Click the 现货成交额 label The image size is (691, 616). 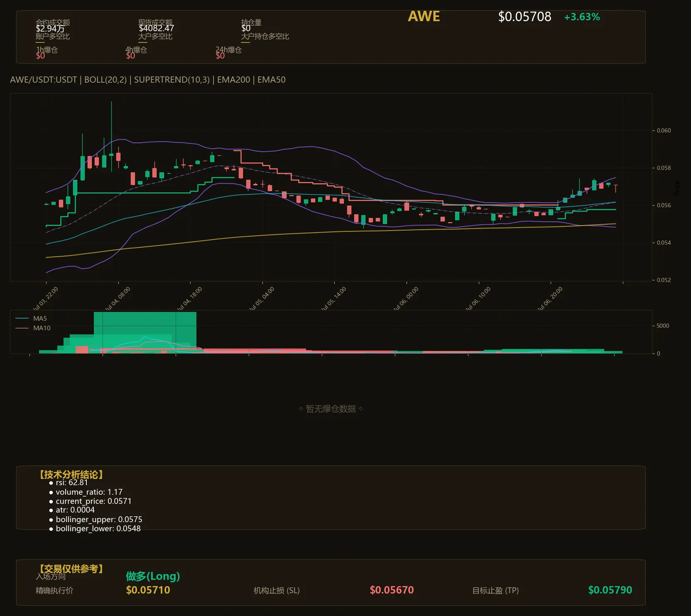(x=155, y=22)
